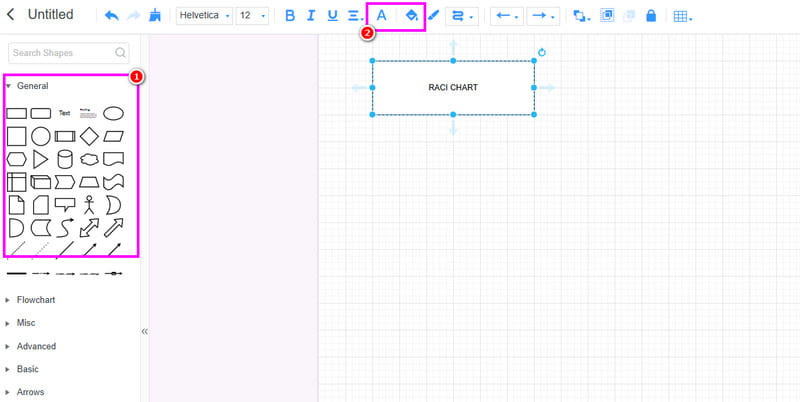Screen dimensions: 800x402
Task: Click the undo arrow icon
Action: coord(110,16)
